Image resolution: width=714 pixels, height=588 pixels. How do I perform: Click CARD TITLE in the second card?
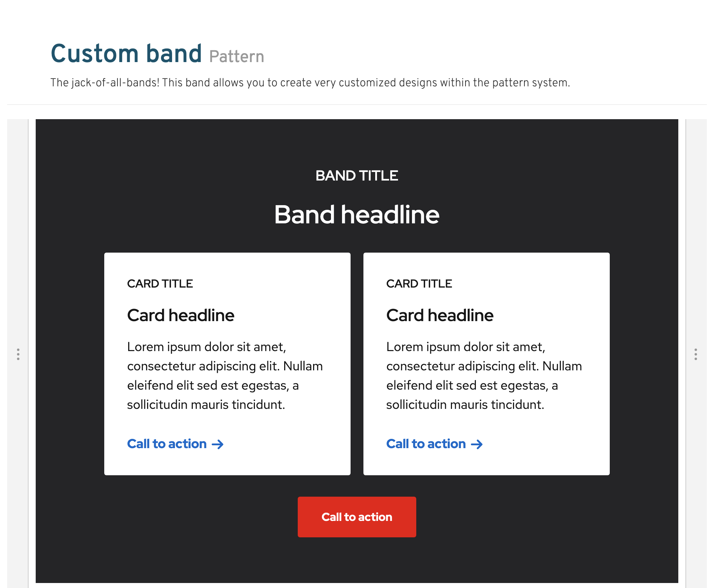(419, 284)
